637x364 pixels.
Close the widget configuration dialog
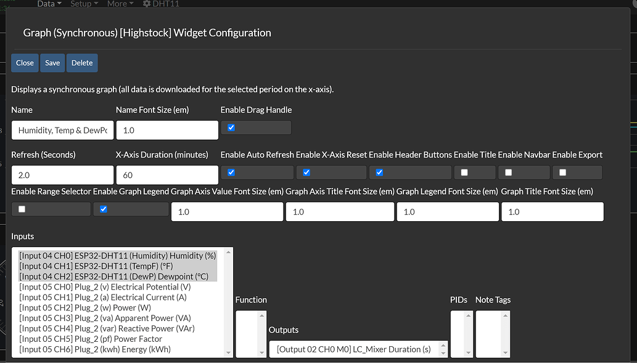coord(25,63)
